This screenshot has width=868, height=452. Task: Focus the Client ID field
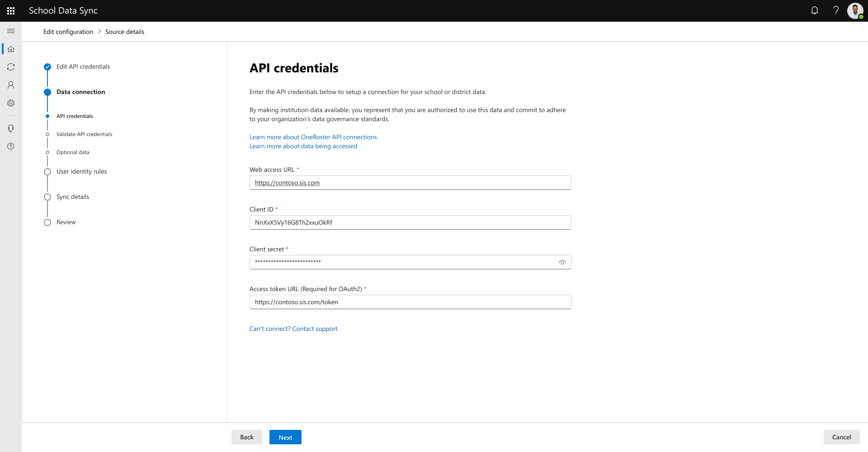point(410,222)
